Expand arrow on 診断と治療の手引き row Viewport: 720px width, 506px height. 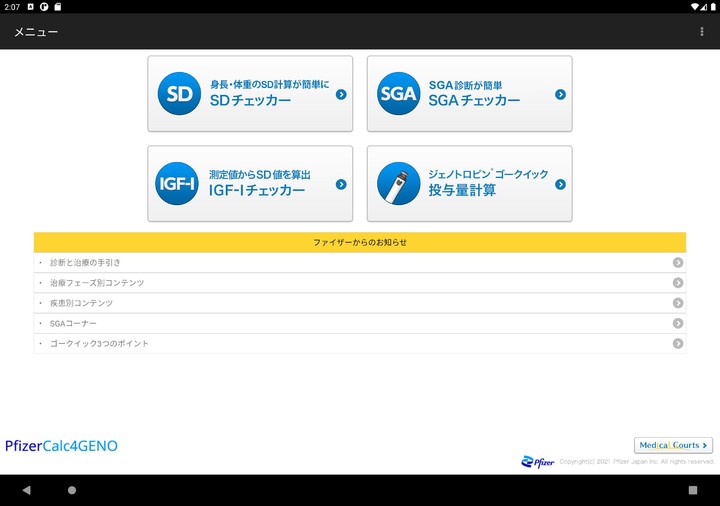coord(678,263)
